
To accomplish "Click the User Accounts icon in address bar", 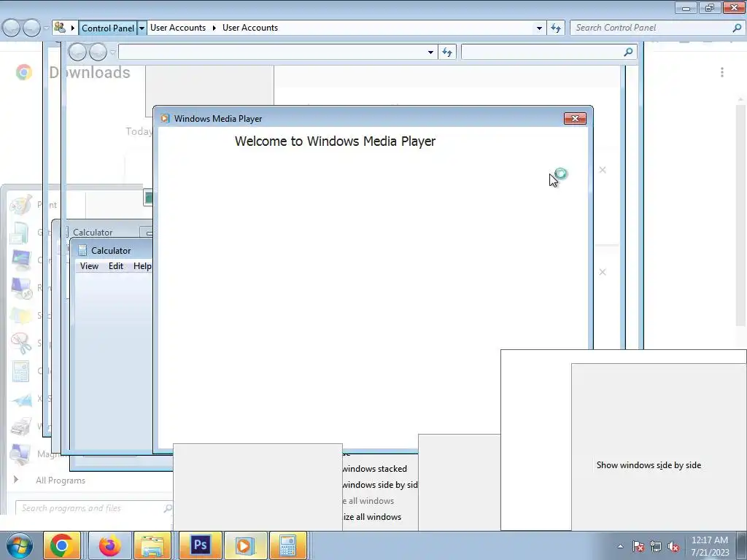I will 60,28.
